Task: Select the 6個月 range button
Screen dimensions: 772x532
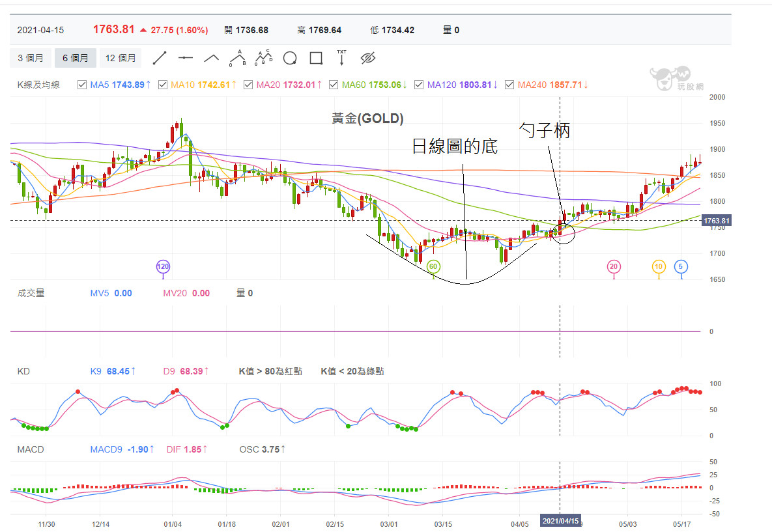Action: 76,58
